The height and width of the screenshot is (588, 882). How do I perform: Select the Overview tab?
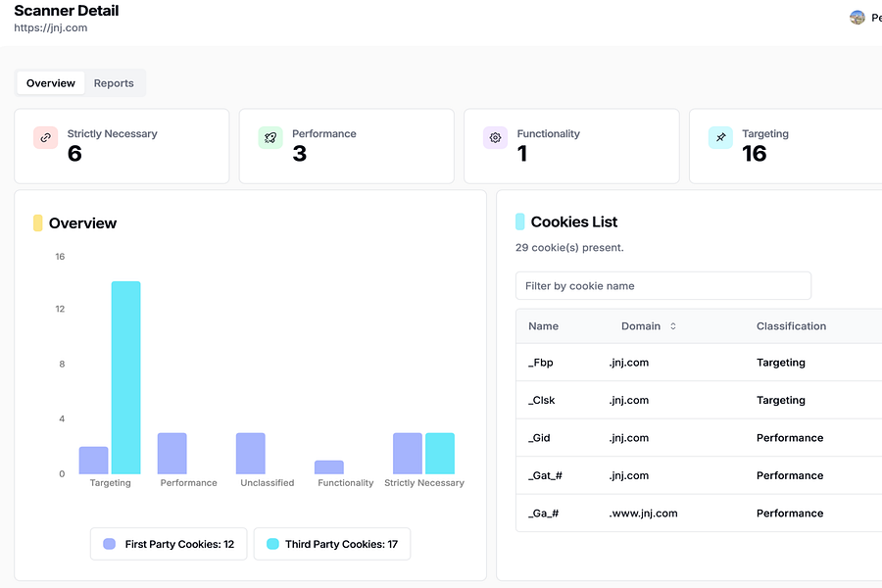50,83
